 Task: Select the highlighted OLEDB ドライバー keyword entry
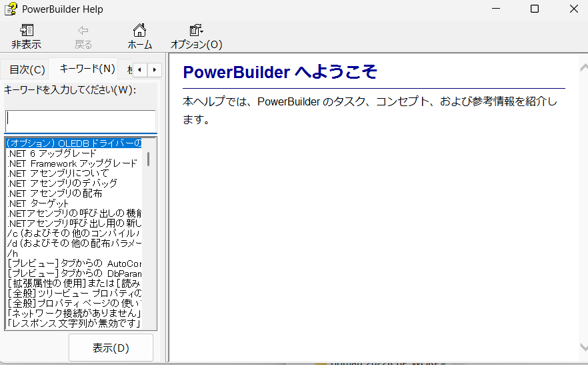click(x=73, y=143)
